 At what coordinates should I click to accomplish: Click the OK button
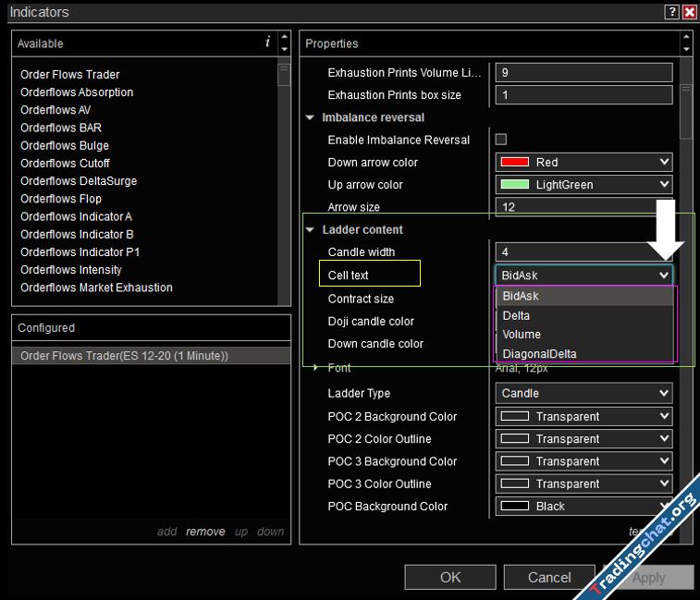pos(450,577)
